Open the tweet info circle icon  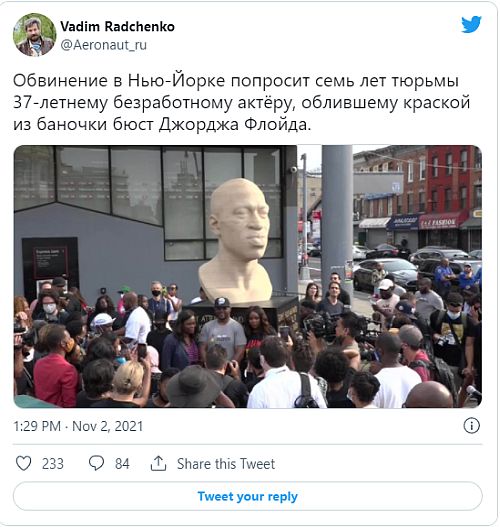pos(471,426)
